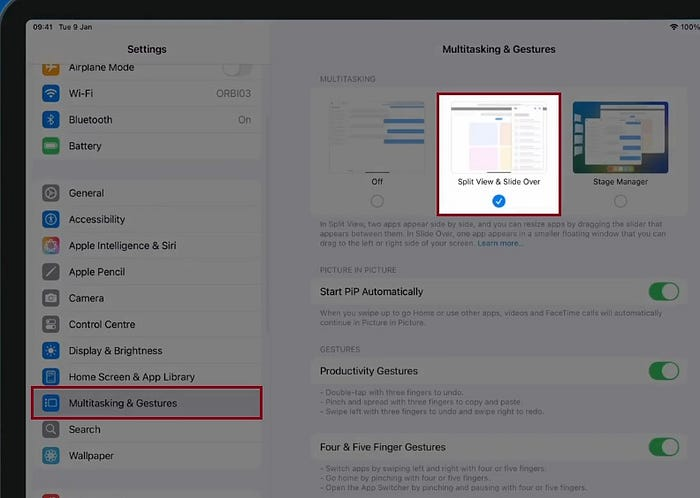Choose the Stage Manager radio button
This screenshot has height=498, width=700.
point(621,201)
